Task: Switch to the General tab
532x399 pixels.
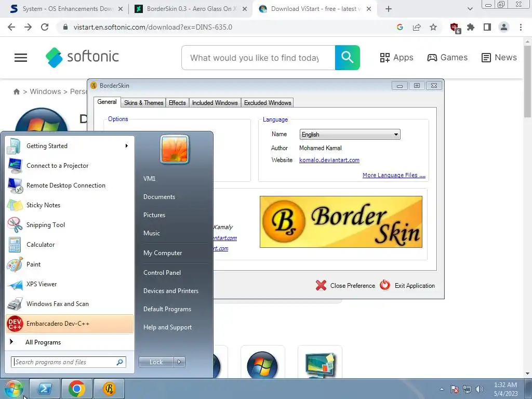Action: pos(107,102)
